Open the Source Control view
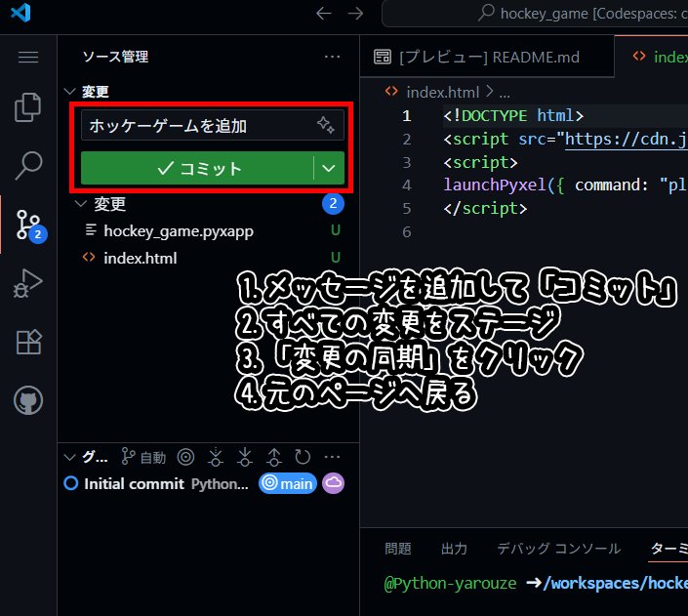This screenshot has height=616, width=688. tap(29, 225)
